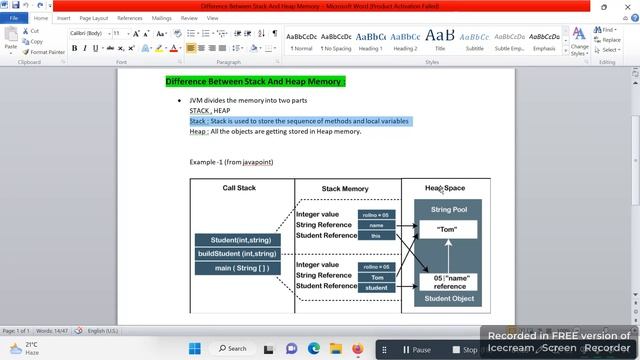Apply the Heading 1 style

(371, 41)
